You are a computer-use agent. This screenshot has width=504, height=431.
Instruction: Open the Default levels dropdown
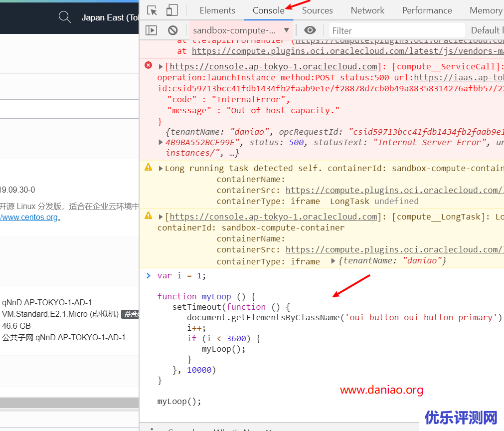487,30
